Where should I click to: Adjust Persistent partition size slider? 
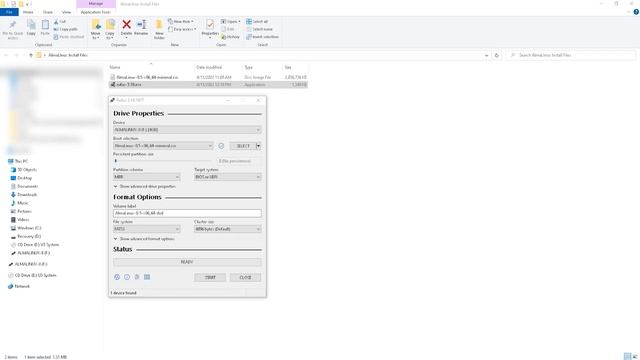tap(116, 161)
